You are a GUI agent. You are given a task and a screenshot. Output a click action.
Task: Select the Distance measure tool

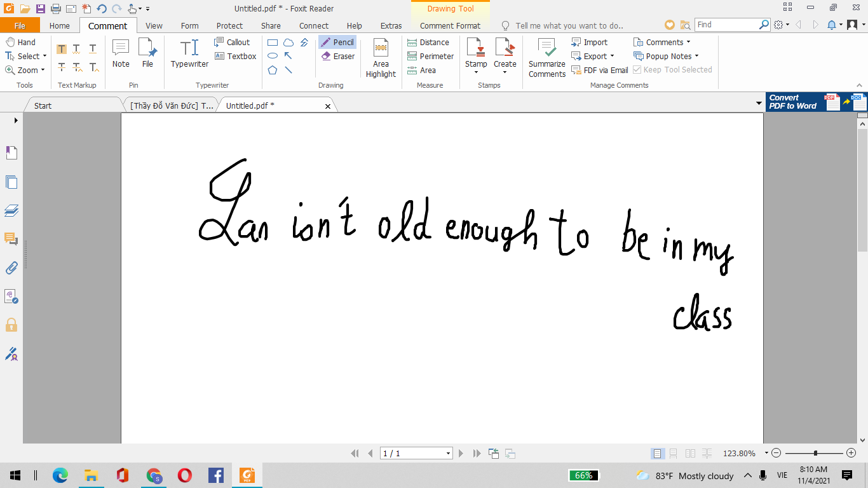click(x=428, y=42)
